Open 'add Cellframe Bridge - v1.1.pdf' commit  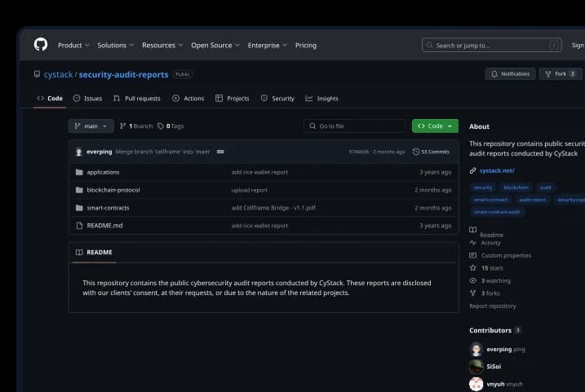point(273,208)
